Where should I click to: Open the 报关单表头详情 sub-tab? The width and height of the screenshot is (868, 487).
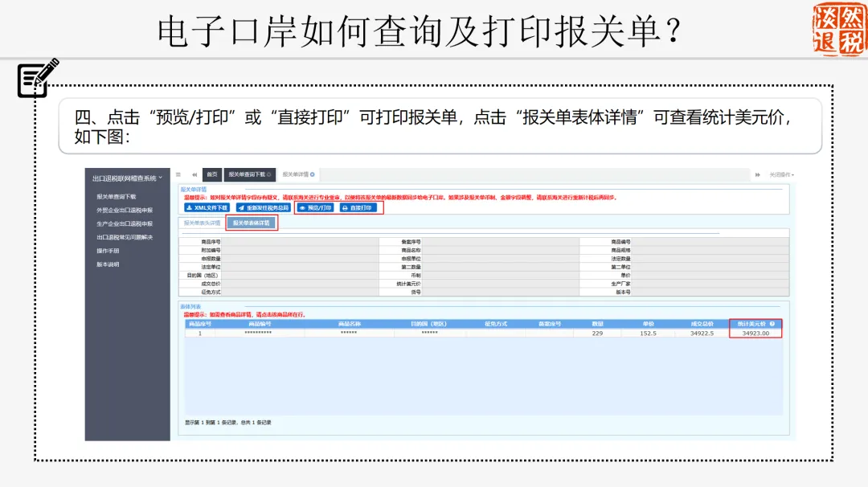(x=202, y=223)
